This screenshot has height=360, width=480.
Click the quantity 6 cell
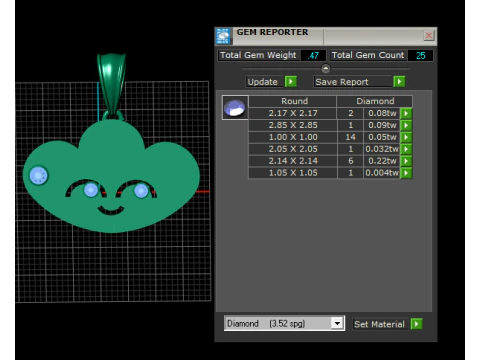click(x=350, y=161)
